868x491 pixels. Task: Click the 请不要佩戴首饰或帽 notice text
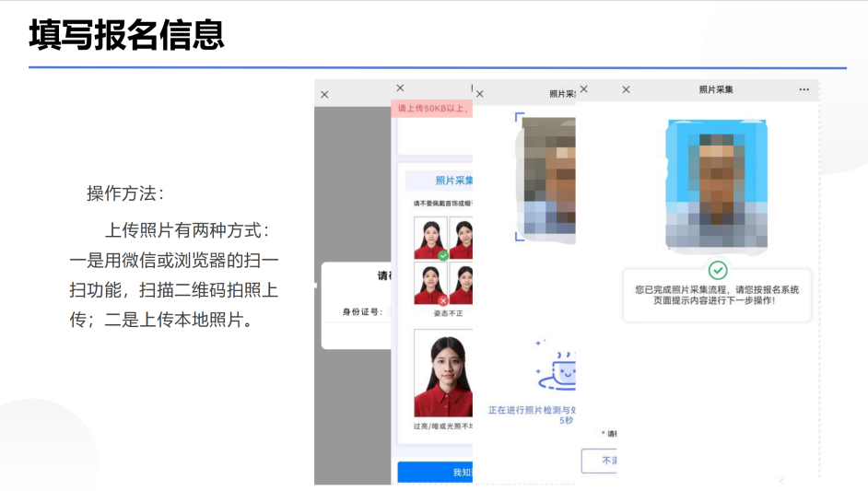[x=443, y=204]
